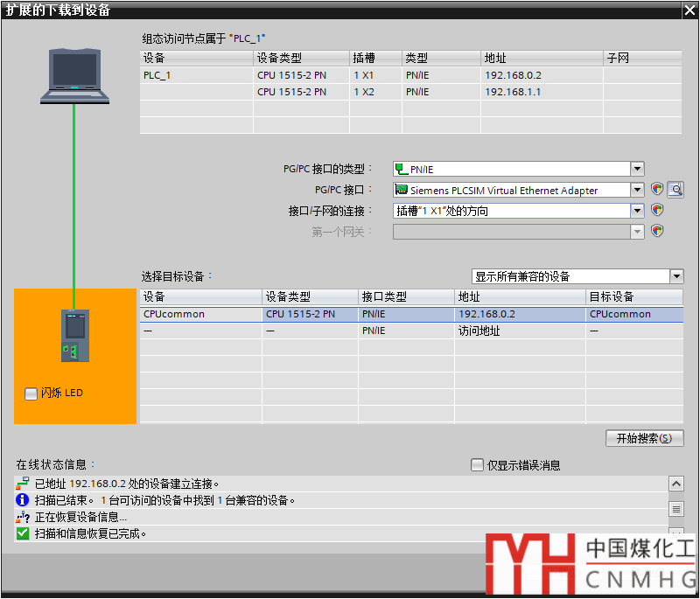Select the CPUcommon device row
The image size is (700, 599).
click(411, 314)
